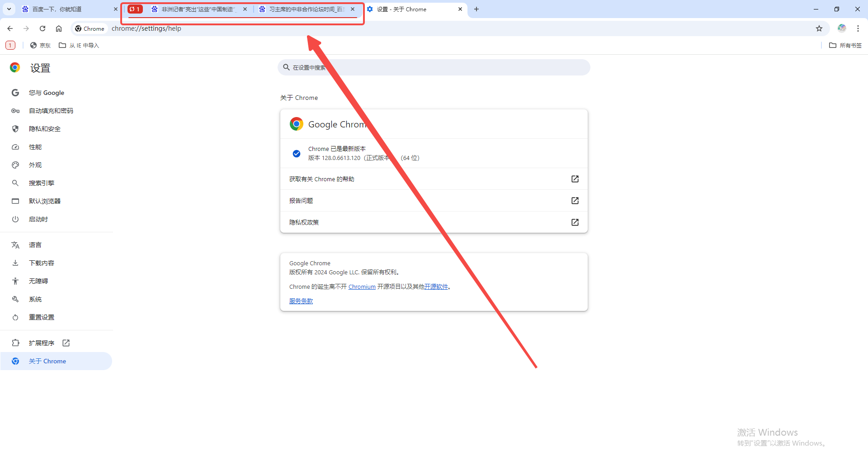Select 关于 Chrome in the sidebar
The height and width of the screenshot is (470, 868).
coord(56,361)
